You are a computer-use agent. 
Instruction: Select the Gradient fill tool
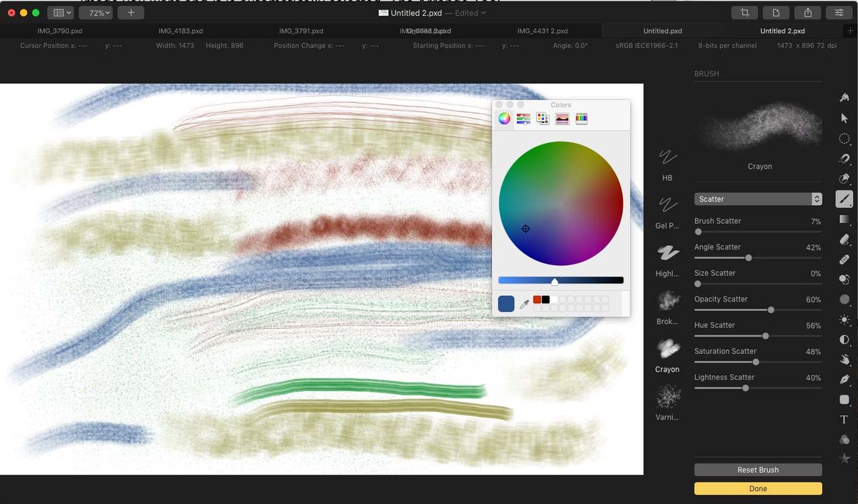pyautogui.click(x=844, y=219)
